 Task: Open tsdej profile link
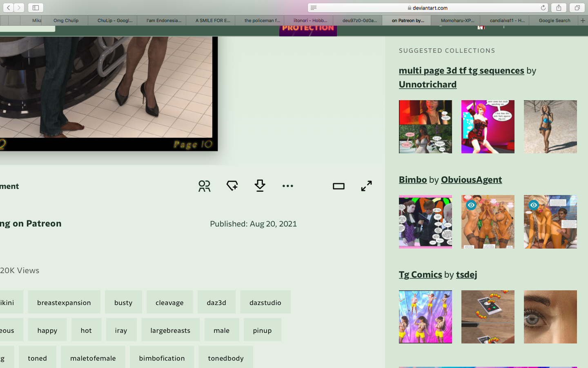point(466,274)
